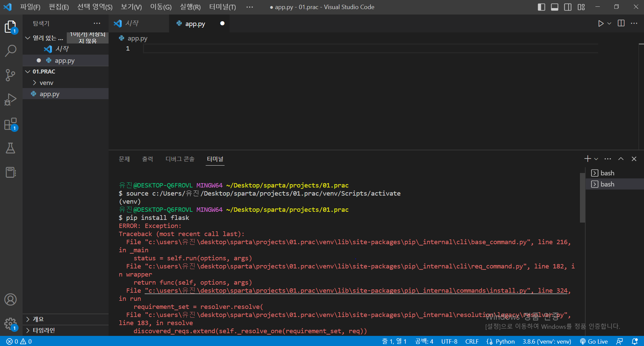
Task: Toggle the bottom panel visibility
Action: pos(555,7)
